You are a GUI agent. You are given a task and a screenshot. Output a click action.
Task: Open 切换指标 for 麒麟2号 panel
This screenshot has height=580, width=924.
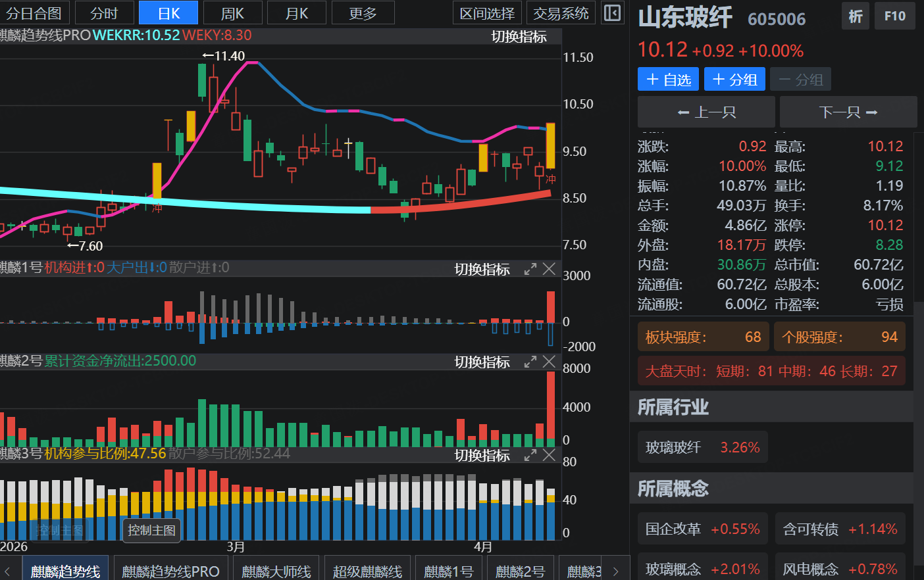click(482, 362)
